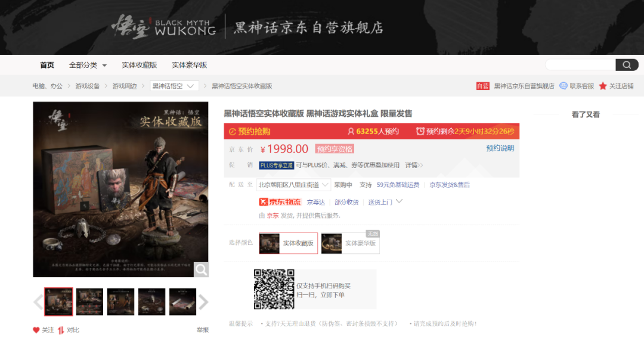Screen dimensions: 644x339
Task: Click the Black Myth Wukong store logo
Action: 163,27
